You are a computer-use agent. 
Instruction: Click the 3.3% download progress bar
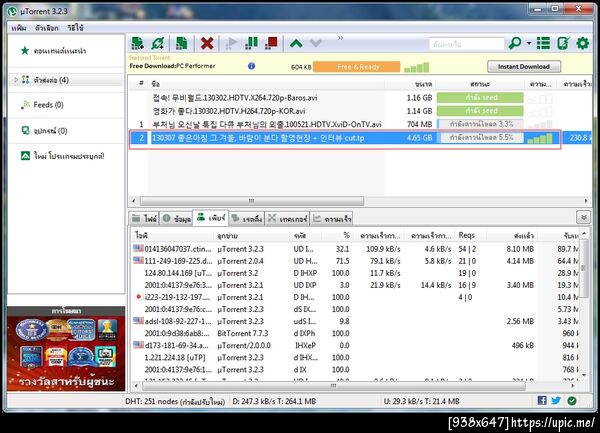pos(480,124)
